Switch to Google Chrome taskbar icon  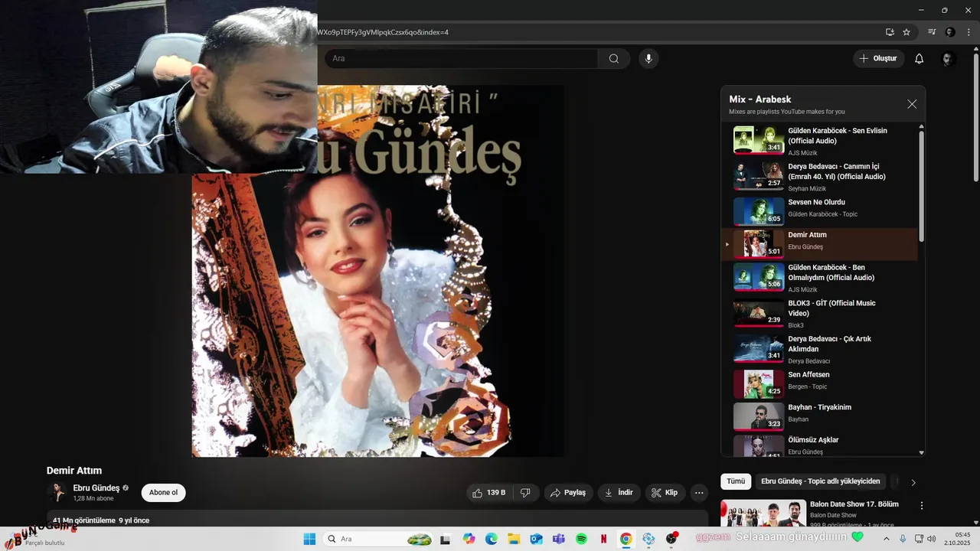point(626,539)
